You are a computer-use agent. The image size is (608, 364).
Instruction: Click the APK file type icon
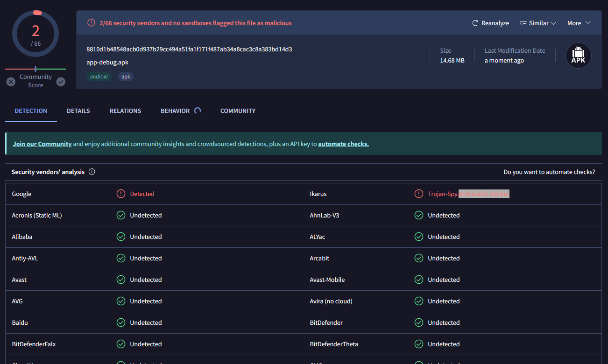pos(578,56)
